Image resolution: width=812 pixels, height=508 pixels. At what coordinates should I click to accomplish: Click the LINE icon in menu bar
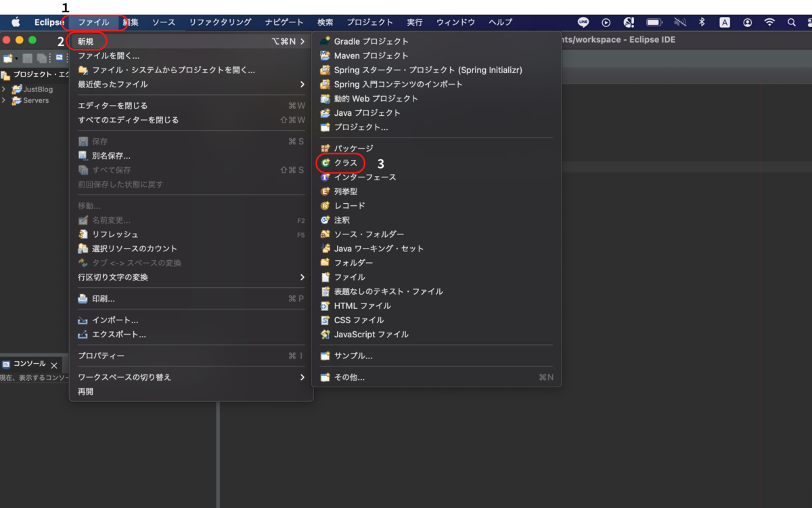pos(583,22)
